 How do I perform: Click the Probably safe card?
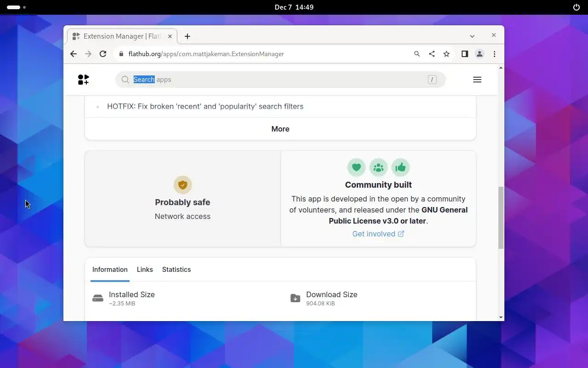point(183,199)
